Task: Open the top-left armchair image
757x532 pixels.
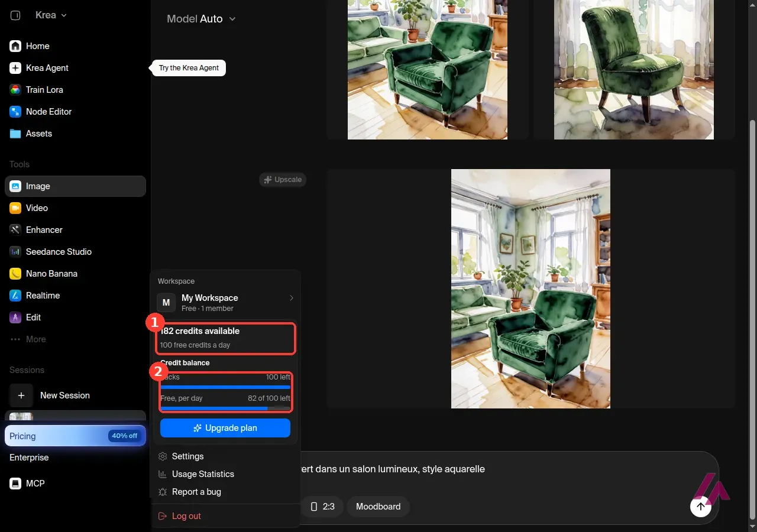Action: click(x=428, y=70)
